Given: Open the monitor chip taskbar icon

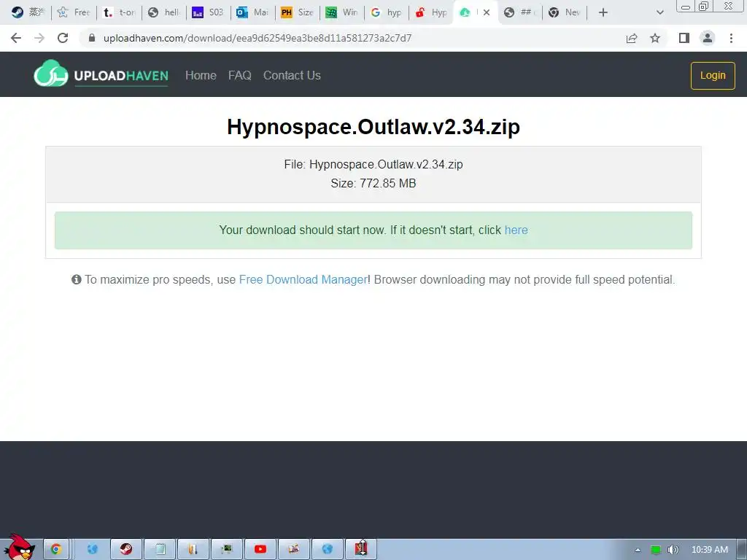Looking at the screenshot, I should coord(227,549).
